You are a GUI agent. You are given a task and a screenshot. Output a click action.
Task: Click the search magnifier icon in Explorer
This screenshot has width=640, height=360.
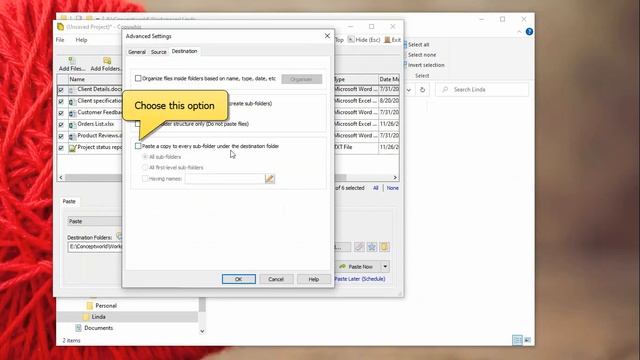click(445, 89)
